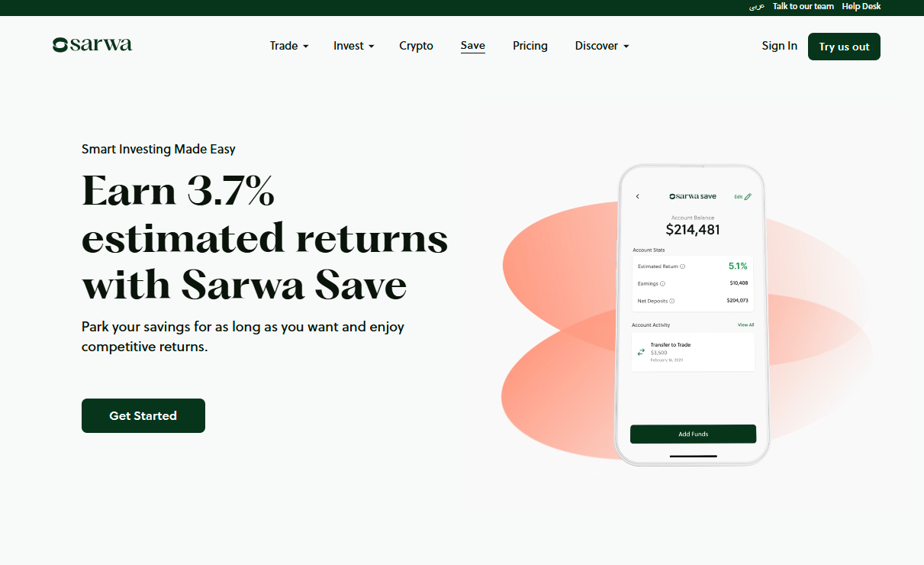Click the Estimated Return info icon

[x=682, y=266]
